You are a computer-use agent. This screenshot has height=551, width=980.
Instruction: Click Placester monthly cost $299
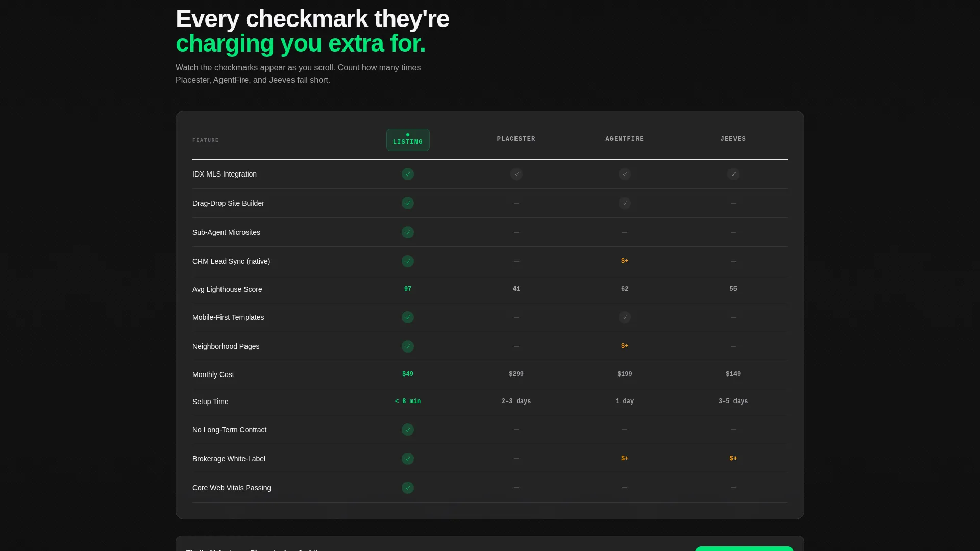[516, 374]
